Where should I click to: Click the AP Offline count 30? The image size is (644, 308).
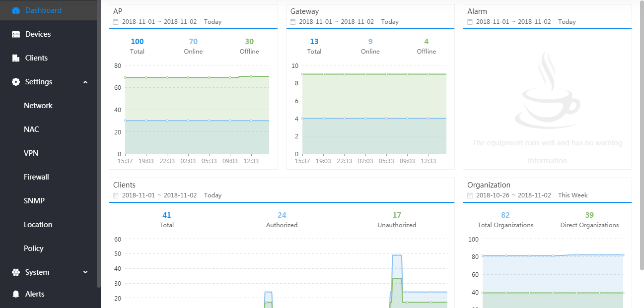click(249, 42)
